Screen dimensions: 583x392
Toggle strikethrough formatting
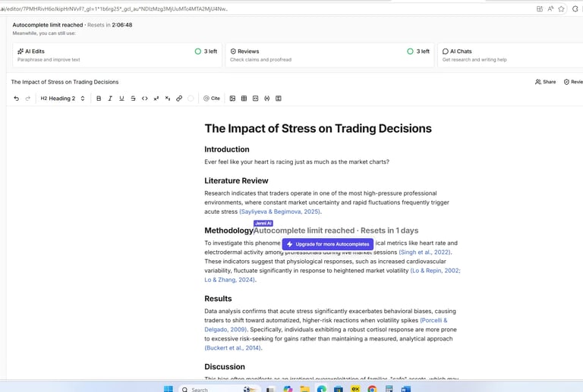(x=133, y=99)
